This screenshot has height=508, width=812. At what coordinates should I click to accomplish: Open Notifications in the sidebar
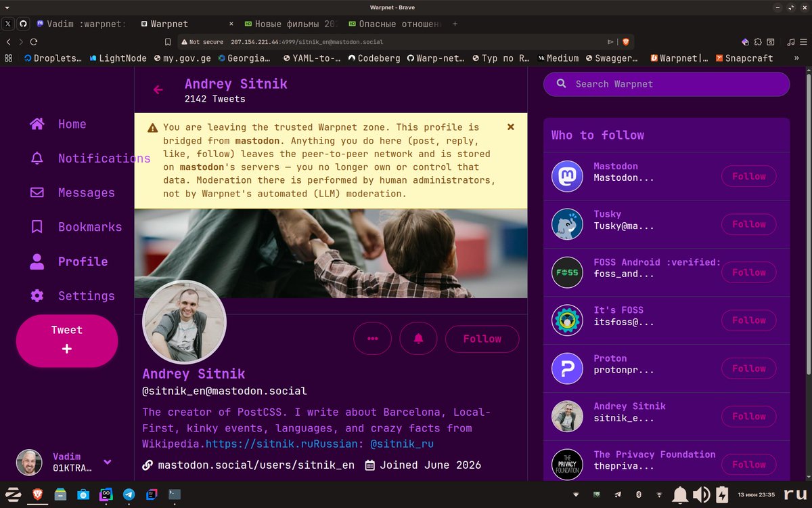[90, 158]
